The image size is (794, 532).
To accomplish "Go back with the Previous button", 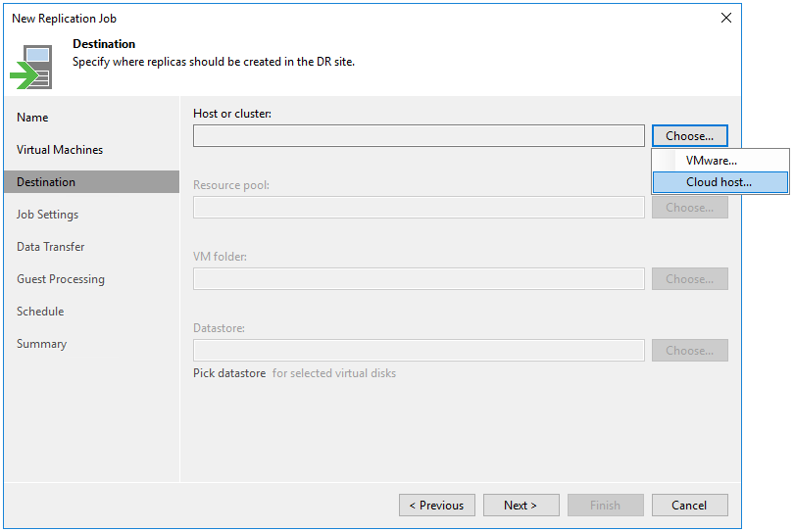I will pos(436,506).
